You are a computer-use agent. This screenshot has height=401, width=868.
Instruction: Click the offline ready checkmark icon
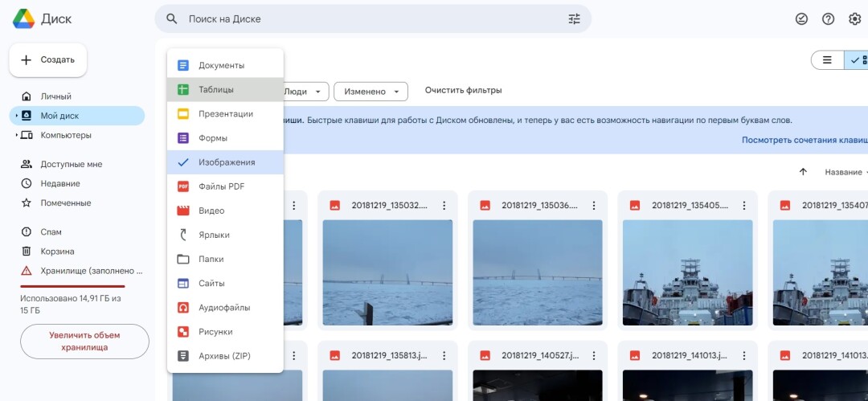tap(801, 18)
